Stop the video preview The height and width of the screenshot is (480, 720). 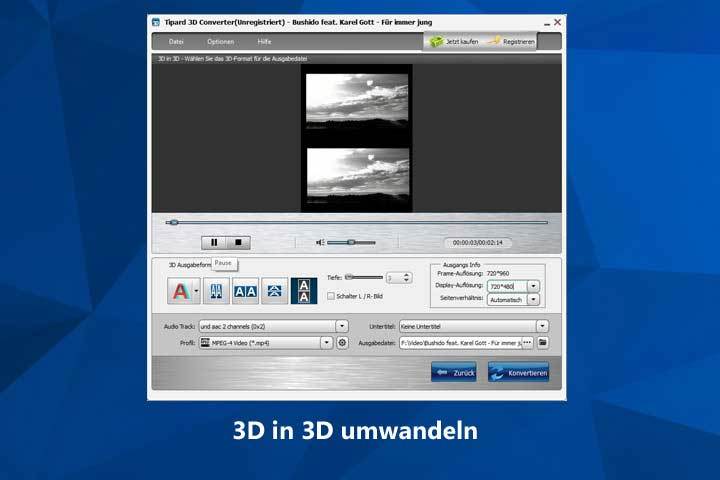[x=238, y=242]
